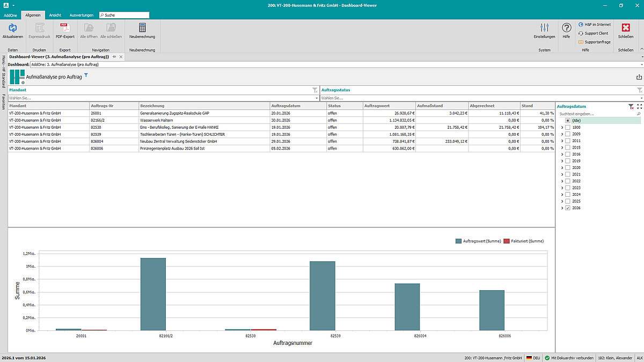This screenshot has width=644, height=362.
Task: Check the 2025 year checkbox
Action: 568,201
